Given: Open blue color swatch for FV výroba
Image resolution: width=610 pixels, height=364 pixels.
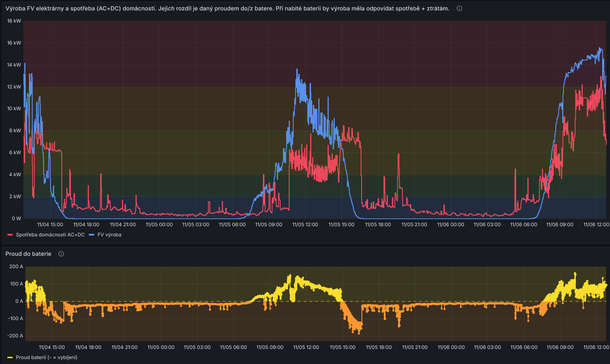Looking at the screenshot, I should tap(92, 235).
